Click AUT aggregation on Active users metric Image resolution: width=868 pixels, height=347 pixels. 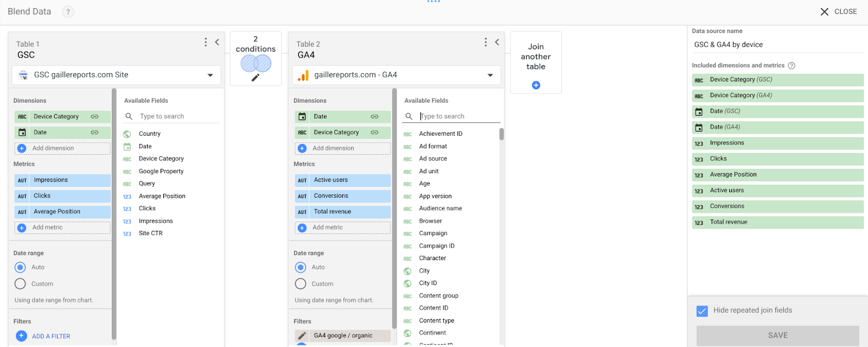click(x=302, y=180)
